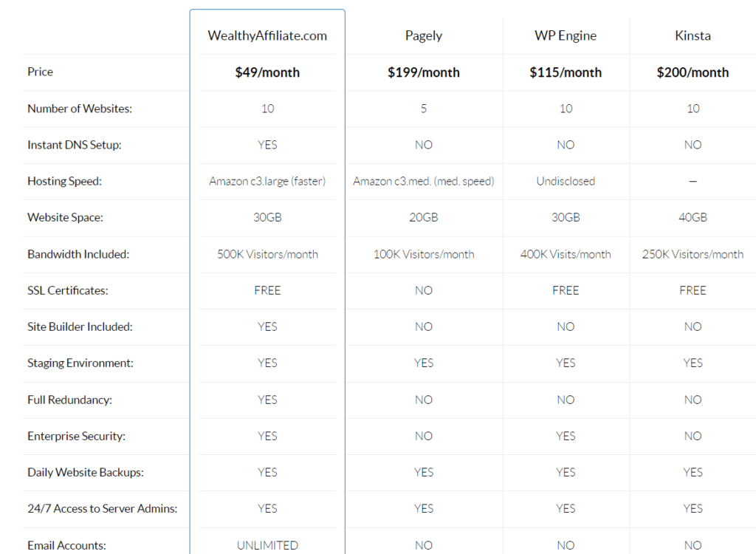Screen dimensions: 756x554
Task: Click the $199/month Pagely price
Action: click(x=423, y=72)
